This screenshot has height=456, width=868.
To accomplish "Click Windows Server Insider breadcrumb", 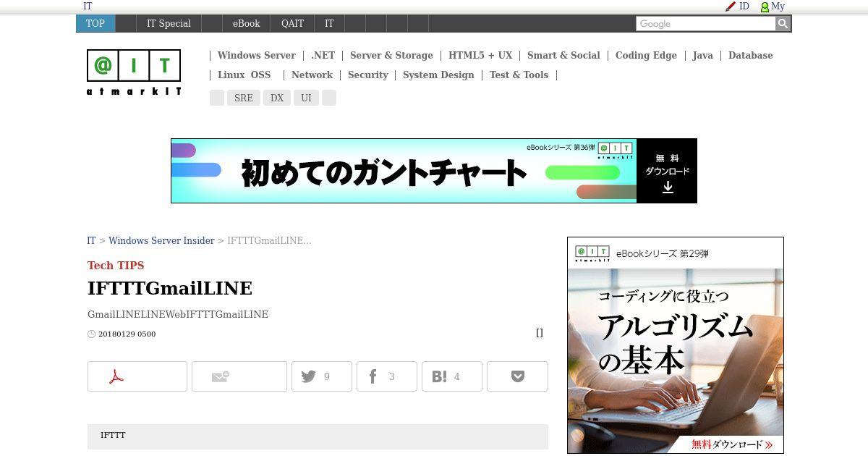I will [161, 240].
